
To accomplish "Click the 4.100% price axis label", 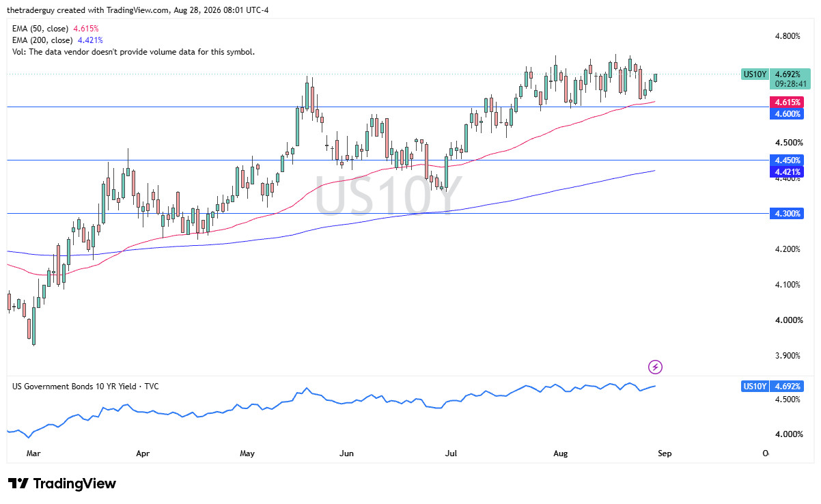I will point(787,285).
